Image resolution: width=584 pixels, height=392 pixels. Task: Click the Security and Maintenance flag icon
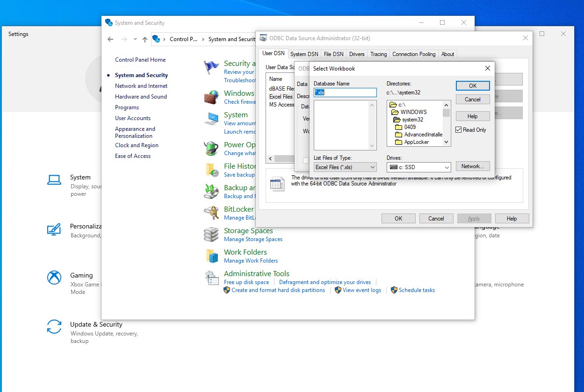211,68
